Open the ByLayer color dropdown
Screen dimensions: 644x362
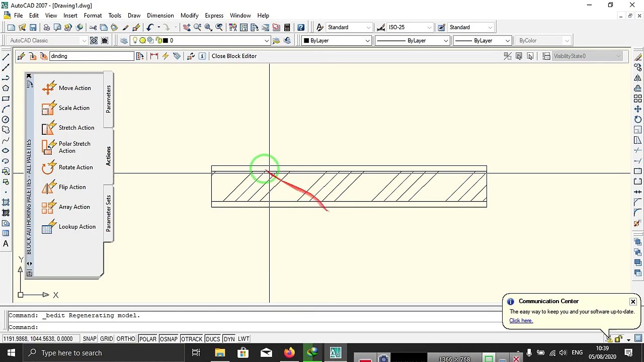(336, 41)
